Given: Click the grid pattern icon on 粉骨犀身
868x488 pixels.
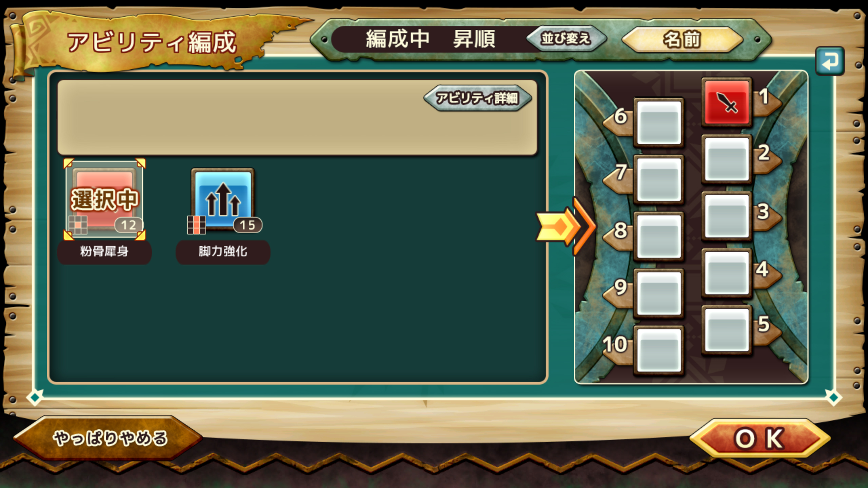Looking at the screenshot, I should pos(78,225).
